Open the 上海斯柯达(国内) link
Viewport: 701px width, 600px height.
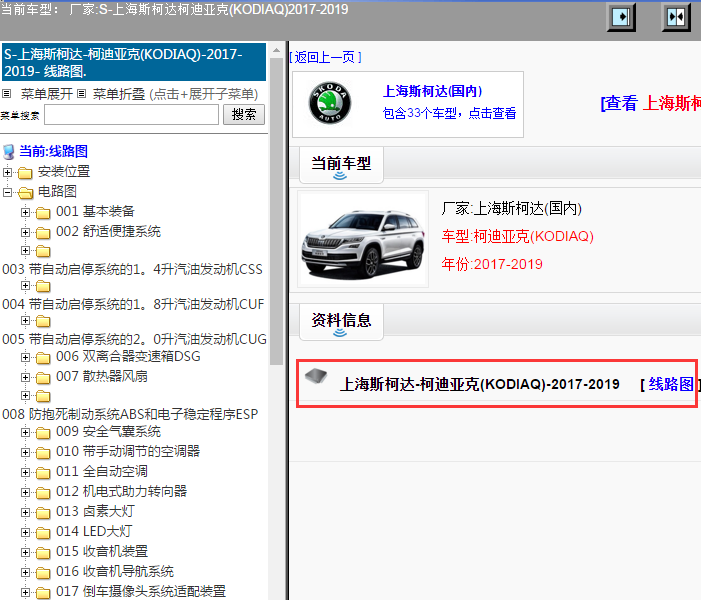[432, 91]
